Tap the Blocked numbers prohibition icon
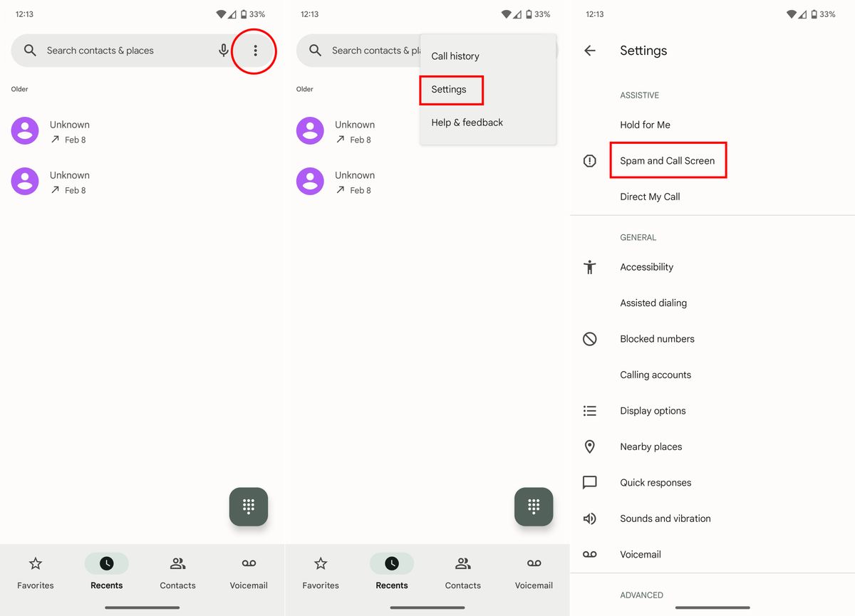 (589, 338)
